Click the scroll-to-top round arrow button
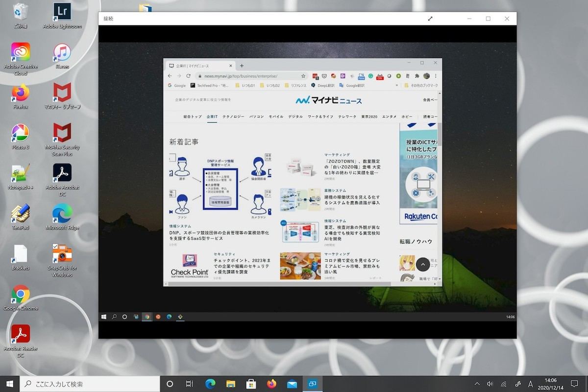The image size is (588, 392). tap(423, 264)
